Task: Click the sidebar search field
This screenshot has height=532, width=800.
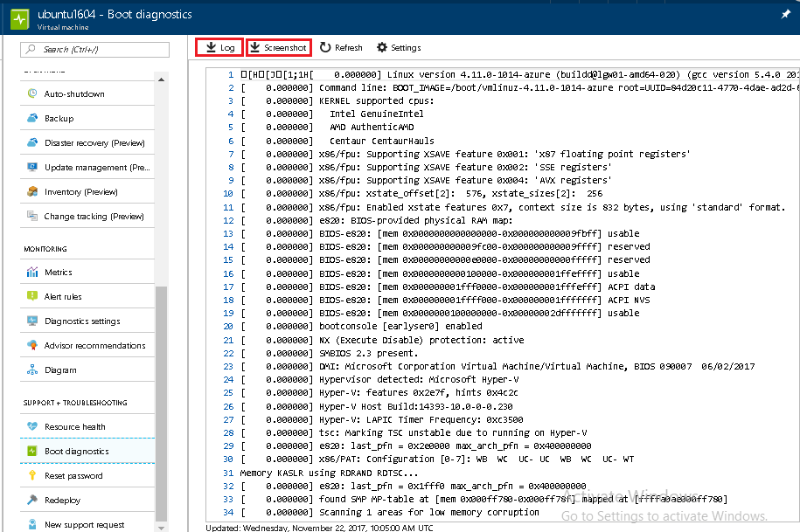Action: (x=95, y=50)
